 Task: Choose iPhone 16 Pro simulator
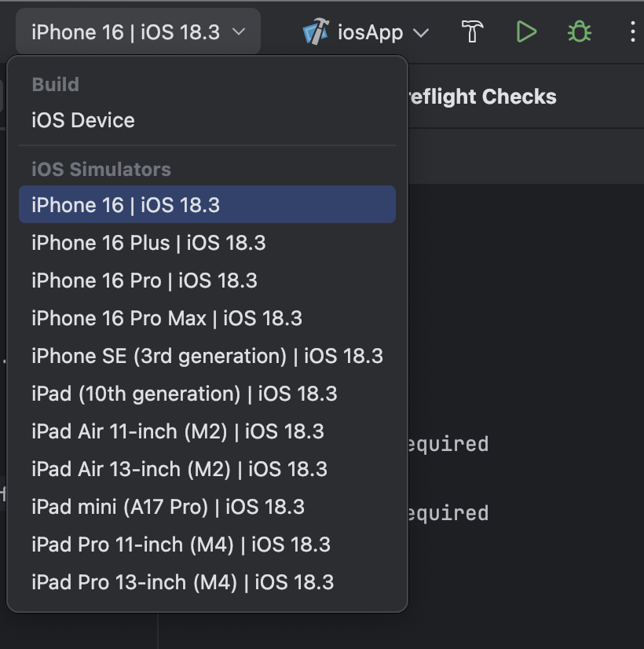207,280
